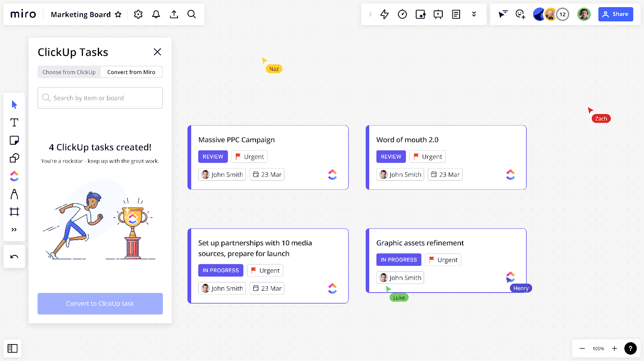644x361 pixels.
Task: Select the Sticky note tool
Action: 14,140
